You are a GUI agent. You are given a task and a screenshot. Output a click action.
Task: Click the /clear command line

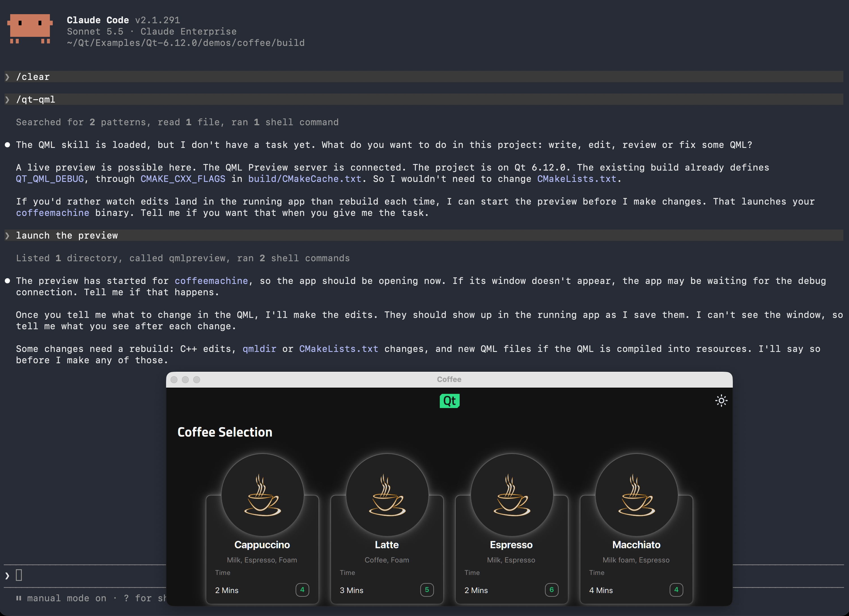[x=423, y=77]
